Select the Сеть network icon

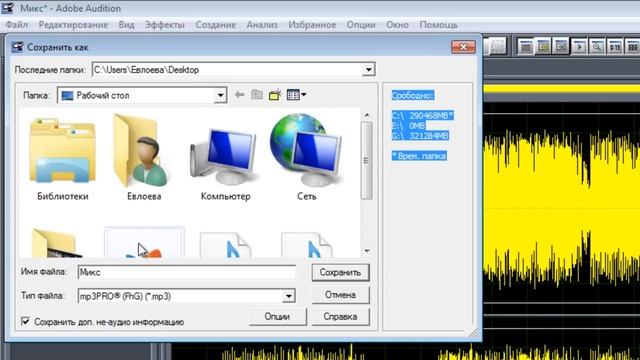click(306, 149)
